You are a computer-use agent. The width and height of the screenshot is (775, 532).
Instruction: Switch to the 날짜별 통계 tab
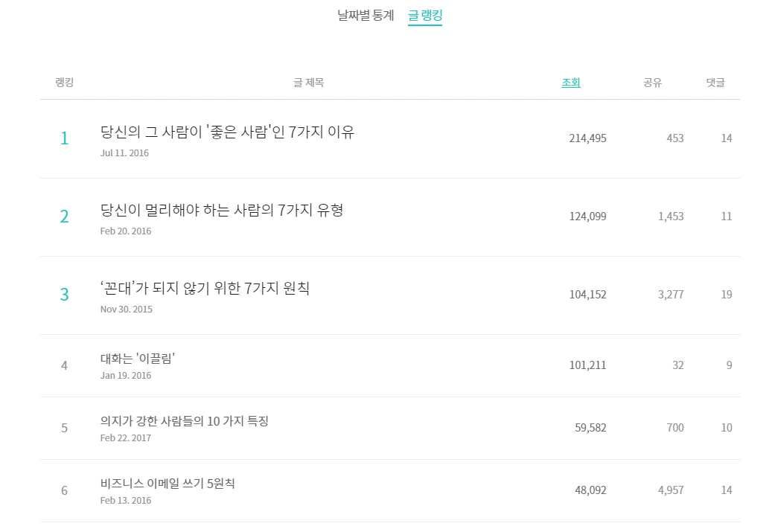366,16
